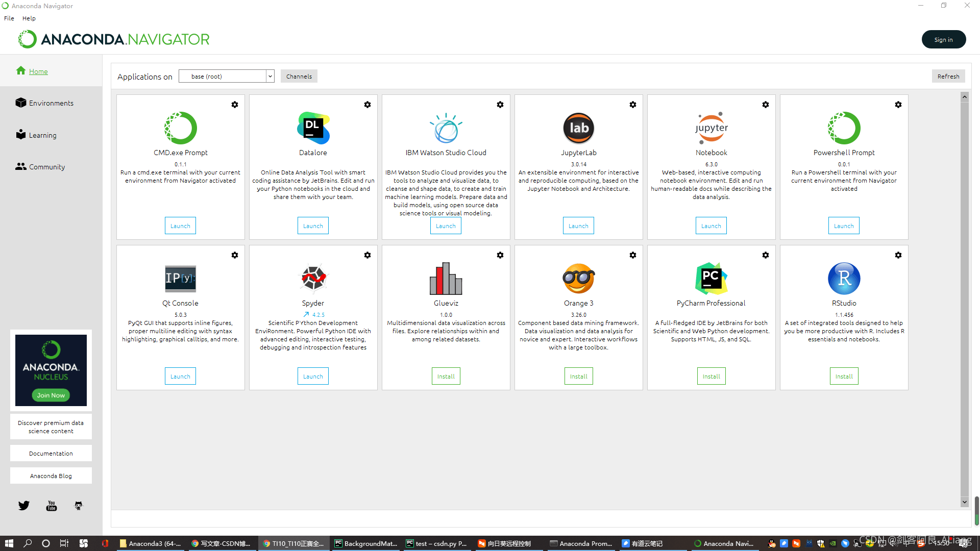
Task: Open settings gear for PyCharm Professional
Action: 766,255
